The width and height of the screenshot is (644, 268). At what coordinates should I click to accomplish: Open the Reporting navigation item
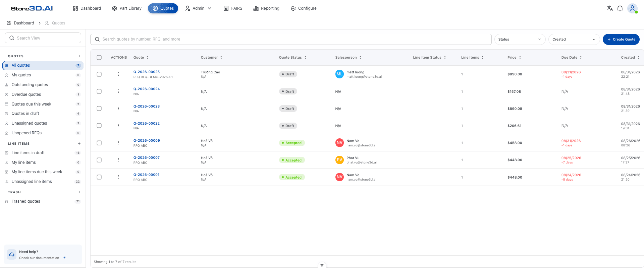[266, 8]
